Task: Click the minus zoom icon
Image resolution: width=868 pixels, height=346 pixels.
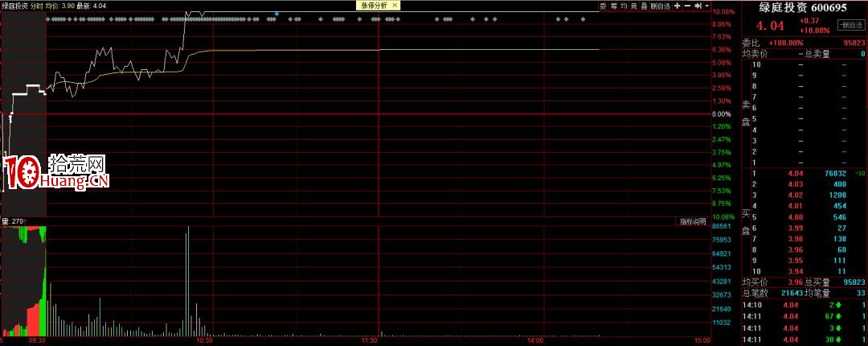Action: (687, 6)
